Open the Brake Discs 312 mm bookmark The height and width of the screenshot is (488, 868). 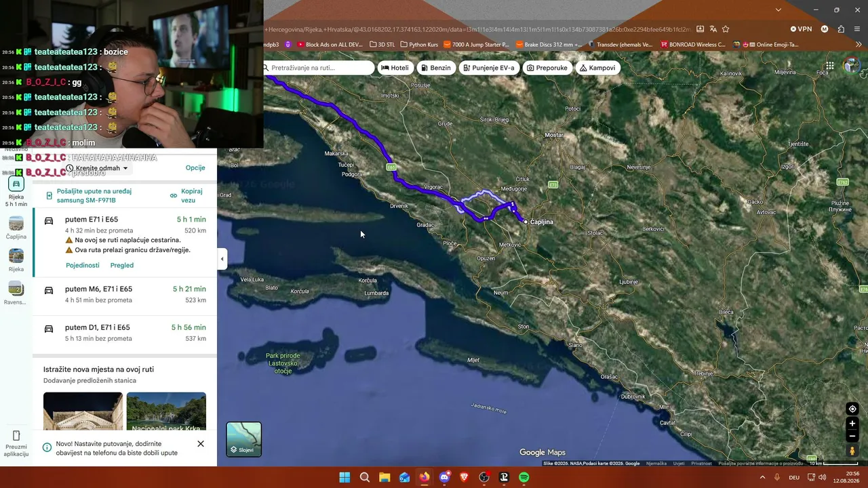(549, 45)
